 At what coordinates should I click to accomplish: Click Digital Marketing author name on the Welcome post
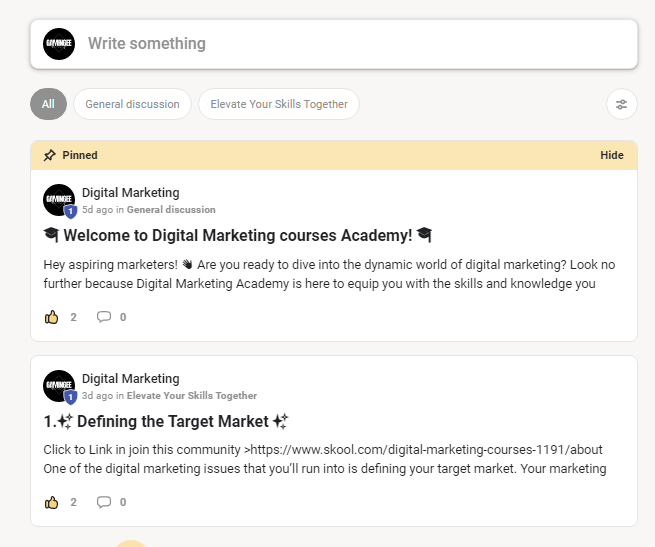point(130,193)
